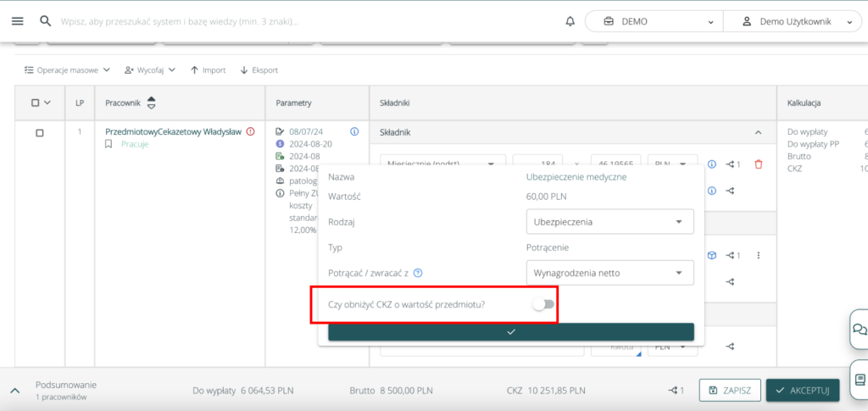868x411 pixels.
Task: Tick the select-all checkbox in table header
Action: click(36, 103)
